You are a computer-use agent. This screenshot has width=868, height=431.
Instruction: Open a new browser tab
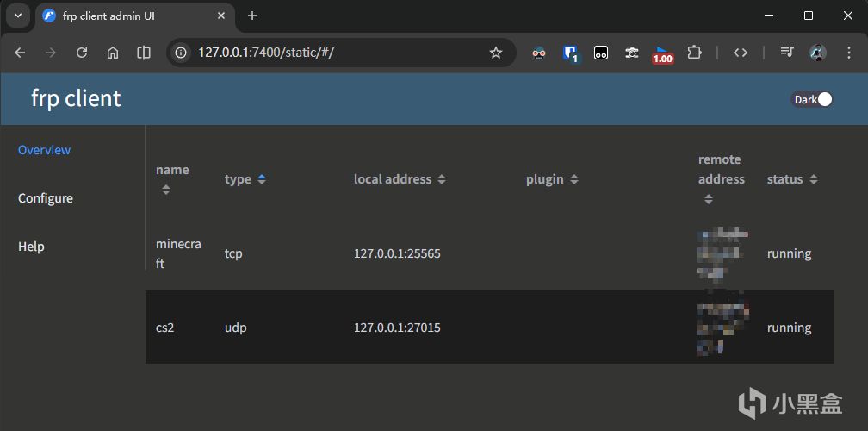pyautogui.click(x=252, y=16)
